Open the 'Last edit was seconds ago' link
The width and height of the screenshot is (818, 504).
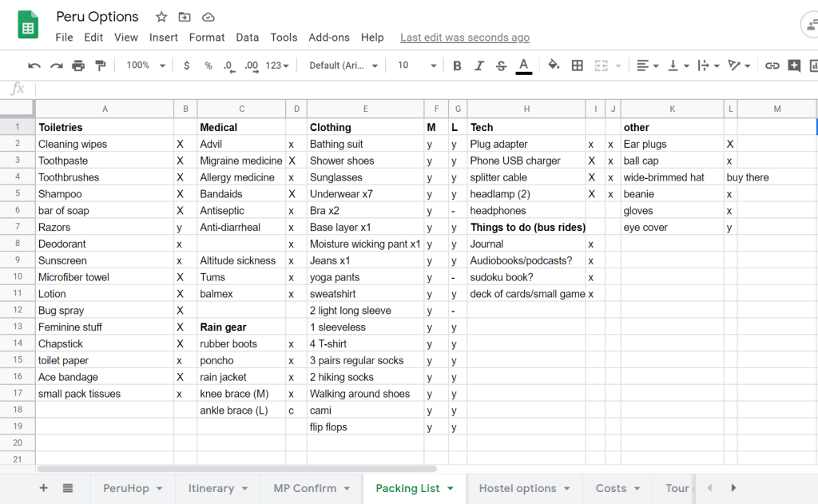464,38
